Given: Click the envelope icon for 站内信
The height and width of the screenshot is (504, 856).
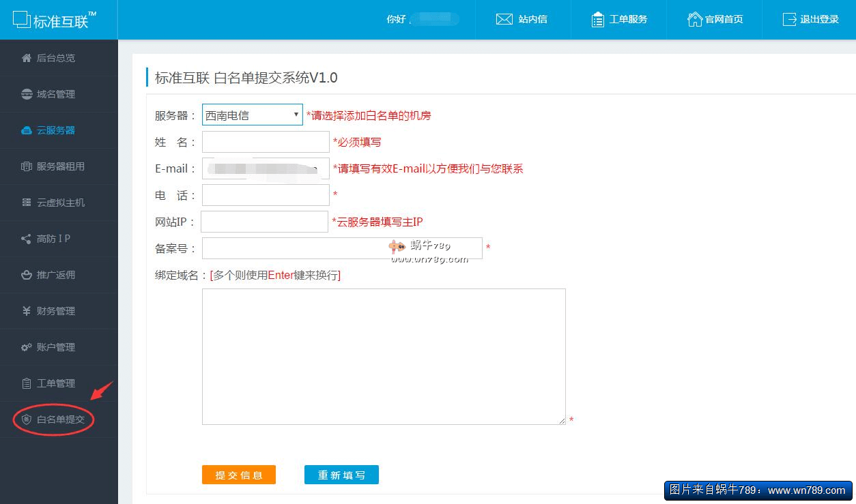Looking at the screenshot, I should pyautogui.click(x=504, y=19).
